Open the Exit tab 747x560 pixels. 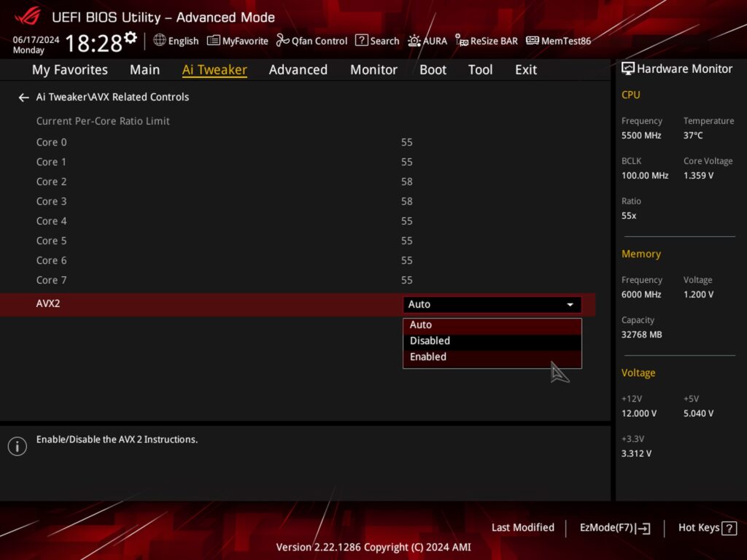click(x=526, y=70)
